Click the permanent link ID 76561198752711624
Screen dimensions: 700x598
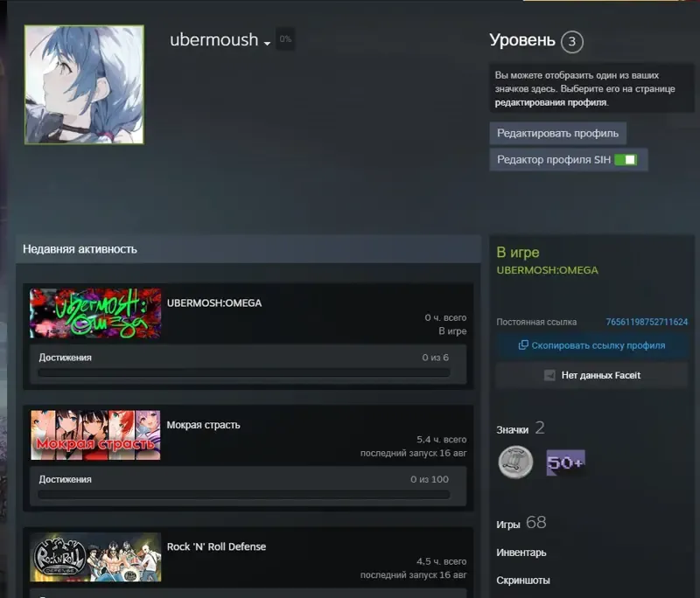point(647,322)
